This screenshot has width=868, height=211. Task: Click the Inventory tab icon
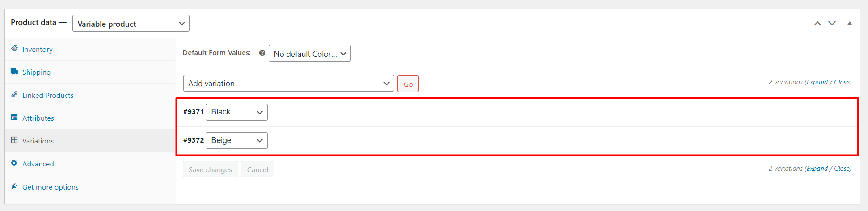14,48
